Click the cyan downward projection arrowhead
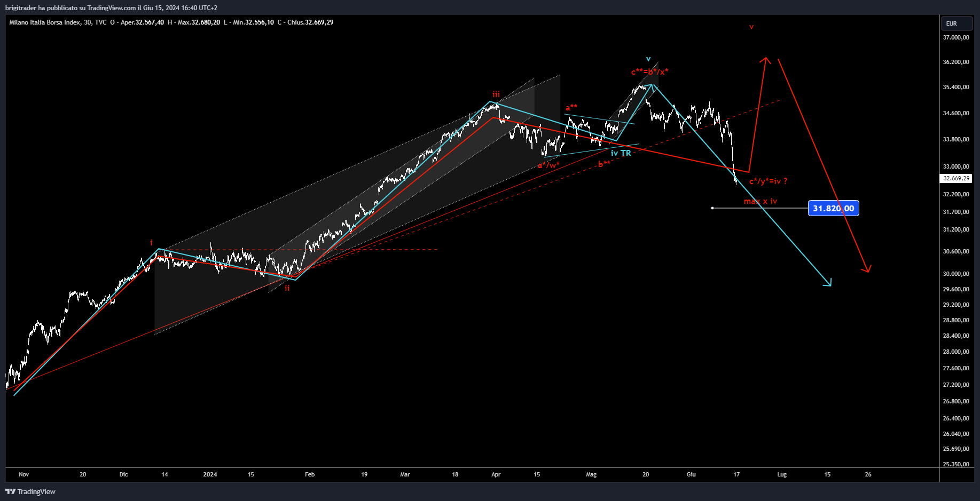Screen dimensions: 980x501 829,283
